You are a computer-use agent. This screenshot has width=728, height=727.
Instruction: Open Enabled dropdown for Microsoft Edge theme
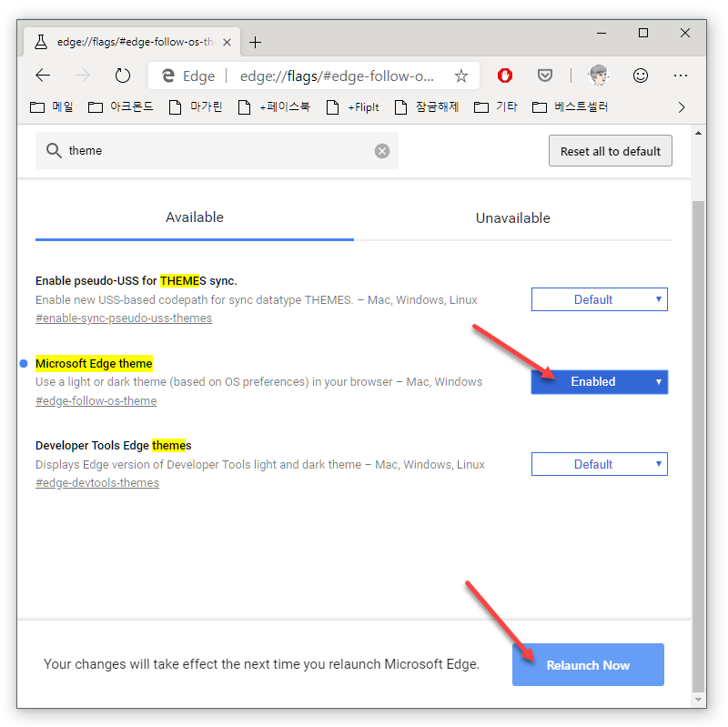(x=599, y=381)
